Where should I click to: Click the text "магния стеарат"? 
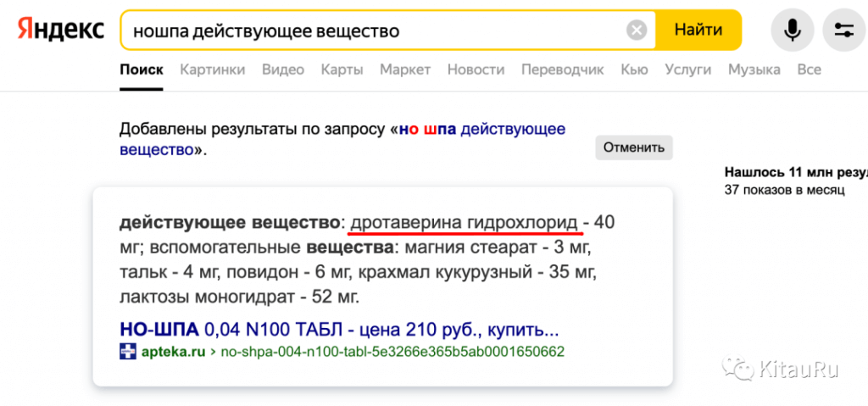click(471, 247)
